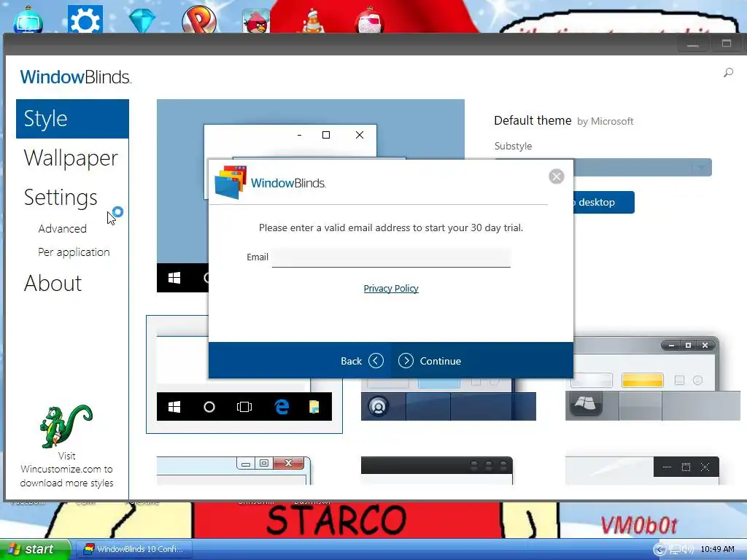Open the About section
Viewport: 747px width, 560px height.
point(53,284)
